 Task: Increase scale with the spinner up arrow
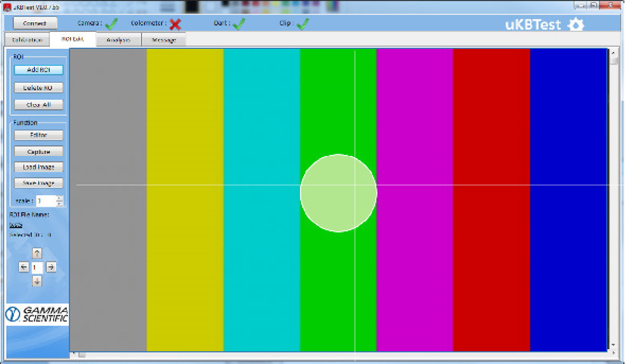click(59, 198)
